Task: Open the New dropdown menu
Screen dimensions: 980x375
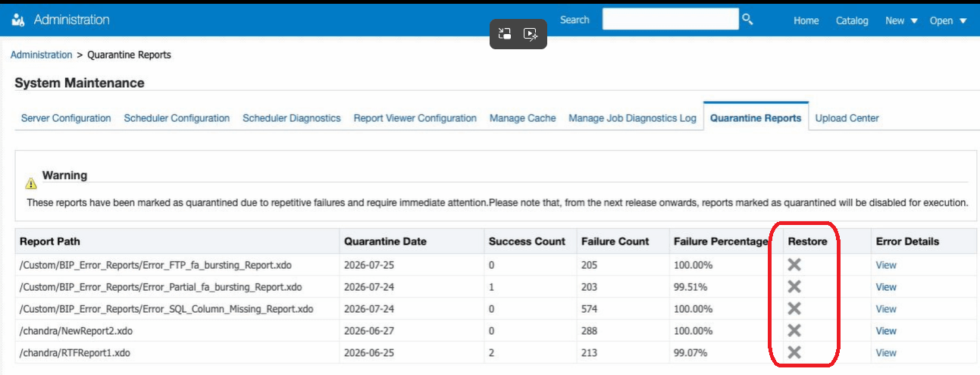Action: [x=901, y=20]
